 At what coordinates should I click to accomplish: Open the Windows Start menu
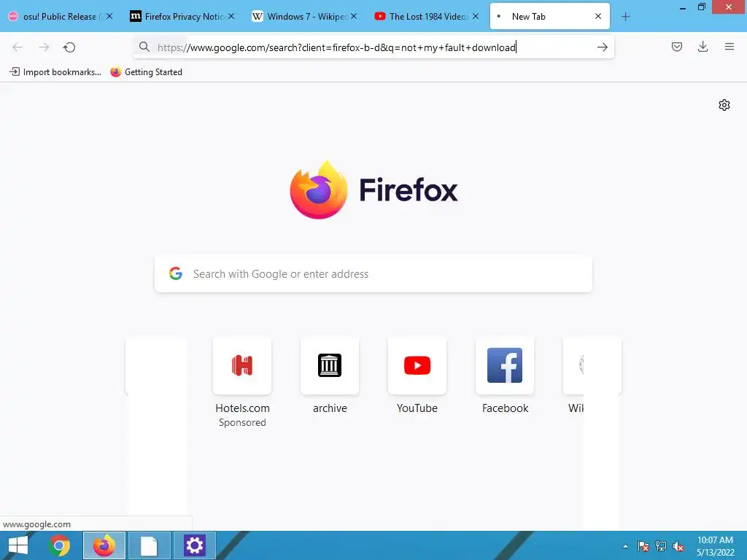pos(18,545)
